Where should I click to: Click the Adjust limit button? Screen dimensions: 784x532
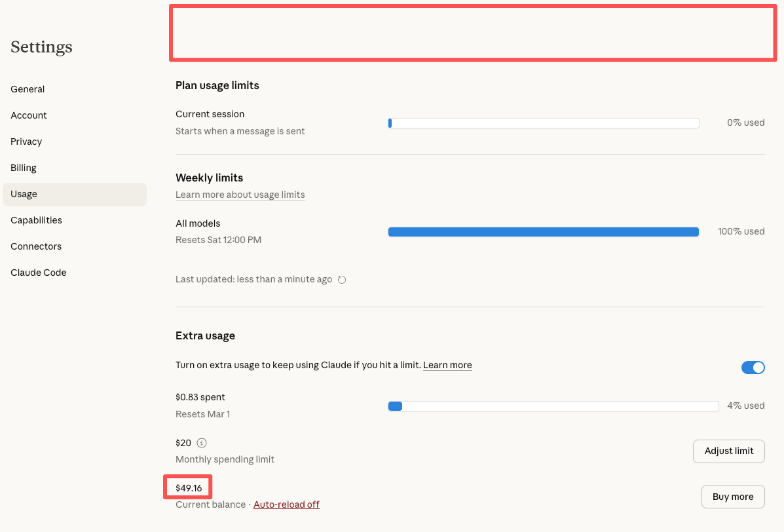(x=728, y=451)
